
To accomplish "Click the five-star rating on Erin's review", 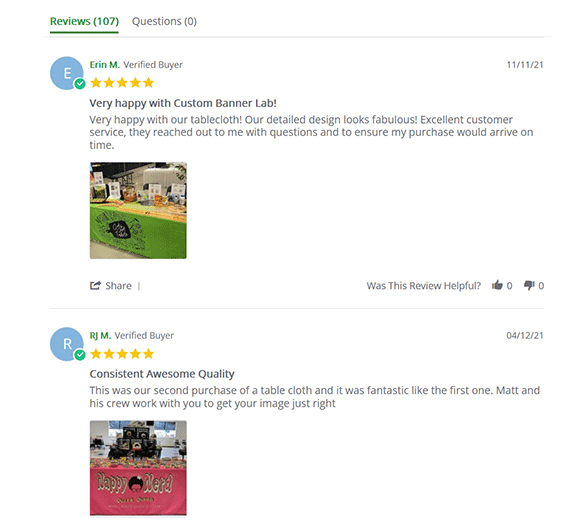I will 122,83.
